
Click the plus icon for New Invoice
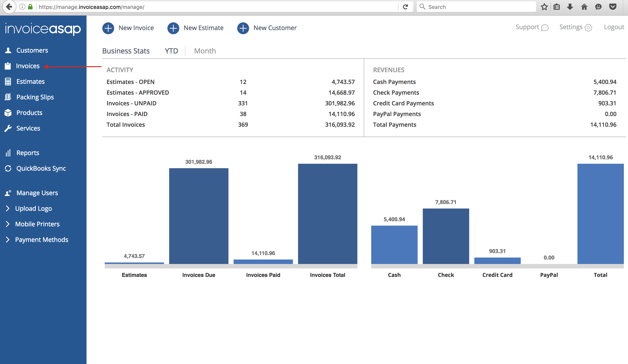click(x=108, y=28)
